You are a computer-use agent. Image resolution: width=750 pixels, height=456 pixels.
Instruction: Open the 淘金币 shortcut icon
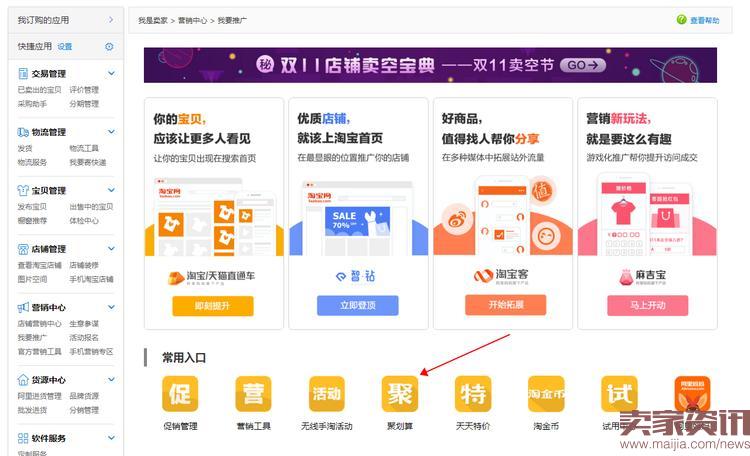point(546,394)
